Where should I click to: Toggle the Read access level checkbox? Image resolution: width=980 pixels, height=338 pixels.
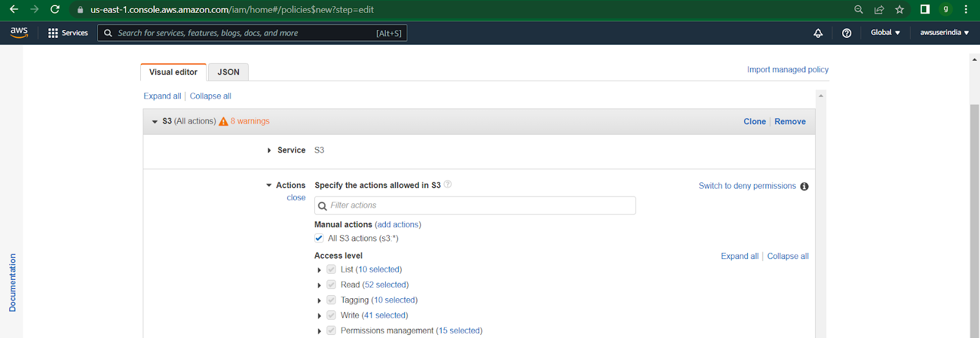coord(331,285)
